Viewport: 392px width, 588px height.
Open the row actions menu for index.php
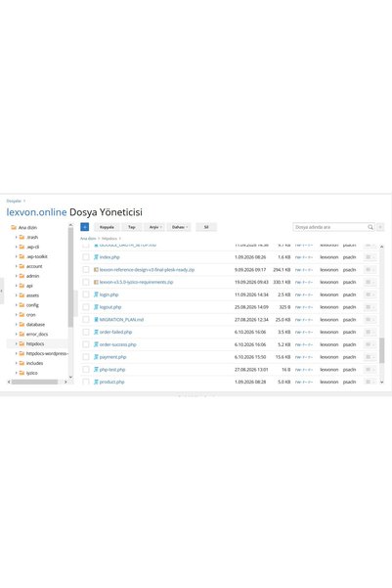tap(370, 257)
